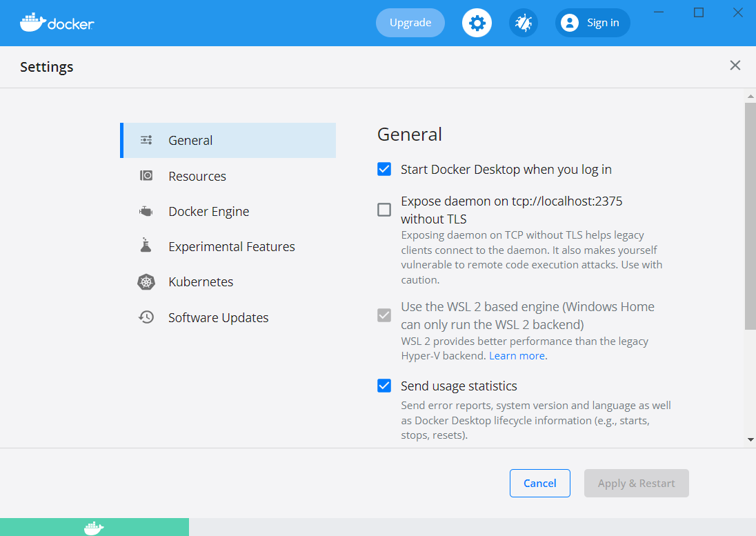Click the Kubernetes wheel icon in sidebar
The image size is (756, 536).
(x=146, y=281)
